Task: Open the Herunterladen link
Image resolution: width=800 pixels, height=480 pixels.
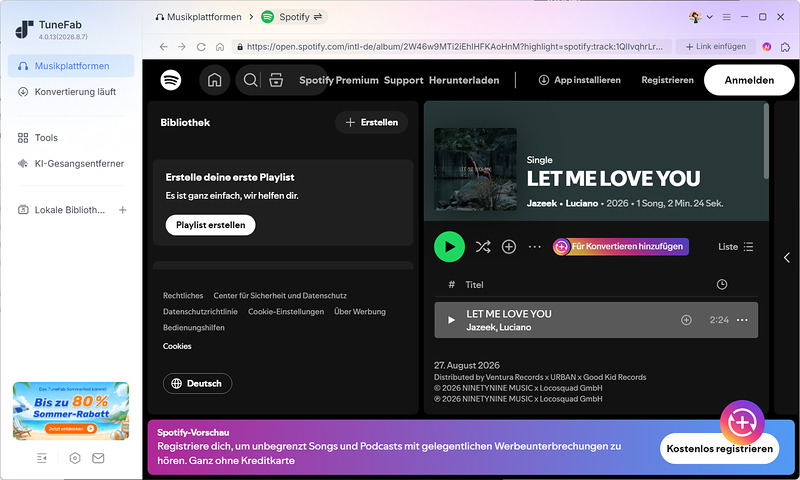Action: pyautogui.click(x=464, y=80)
